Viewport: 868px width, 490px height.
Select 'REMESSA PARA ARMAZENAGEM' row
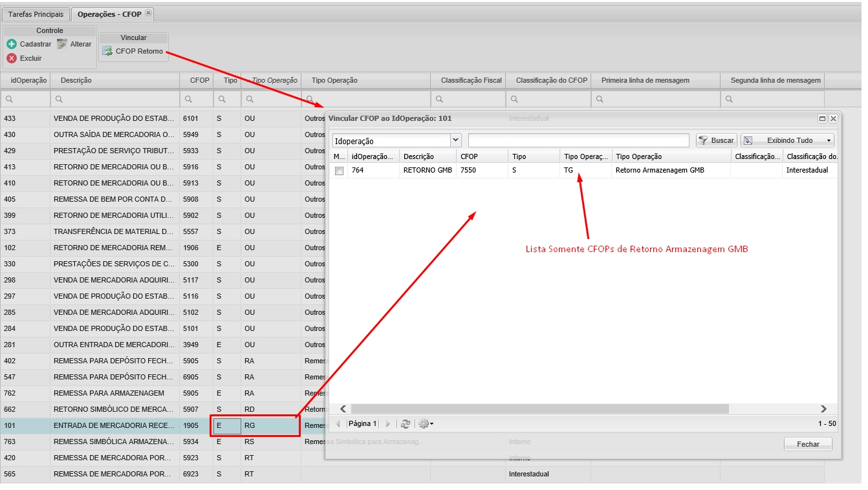point(162,393)
